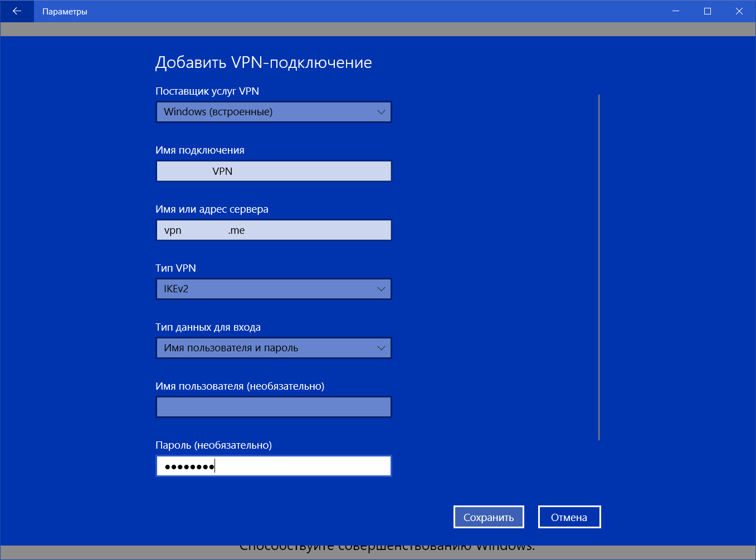Focus the Пароль field with hidden characters

point(273,466)
